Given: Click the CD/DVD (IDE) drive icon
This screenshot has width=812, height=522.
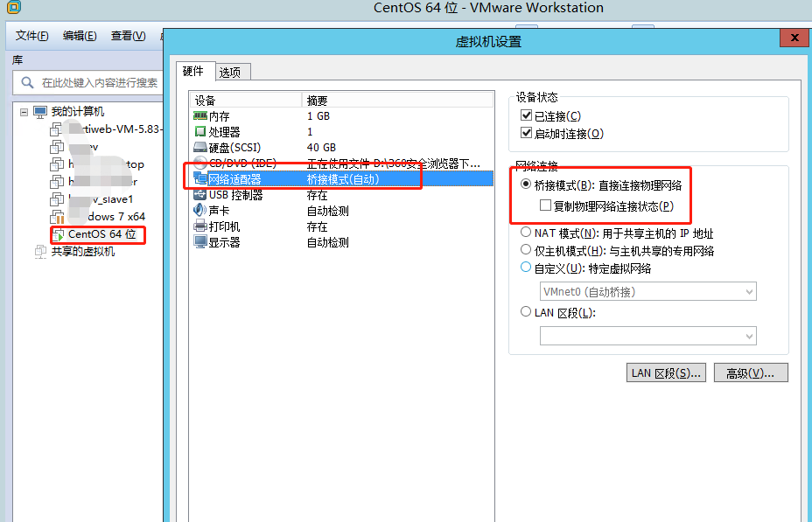Looking at the screenshot, I should click(199, 163).
